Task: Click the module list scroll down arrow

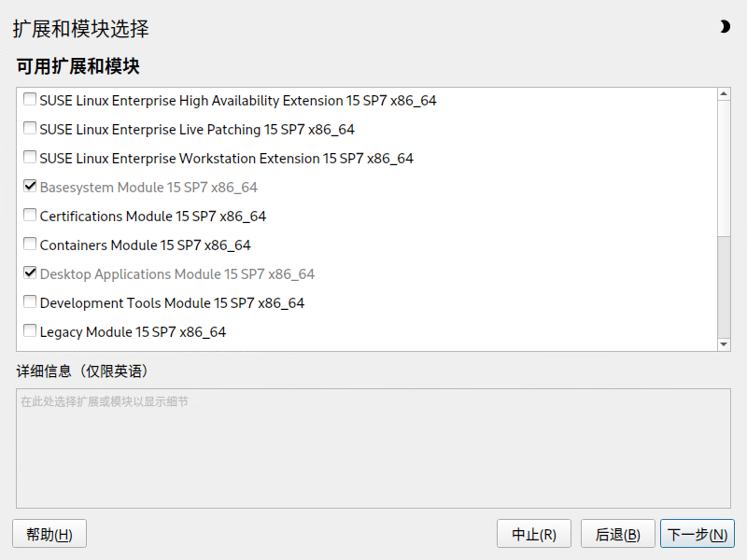Action: tap(723, 344)
